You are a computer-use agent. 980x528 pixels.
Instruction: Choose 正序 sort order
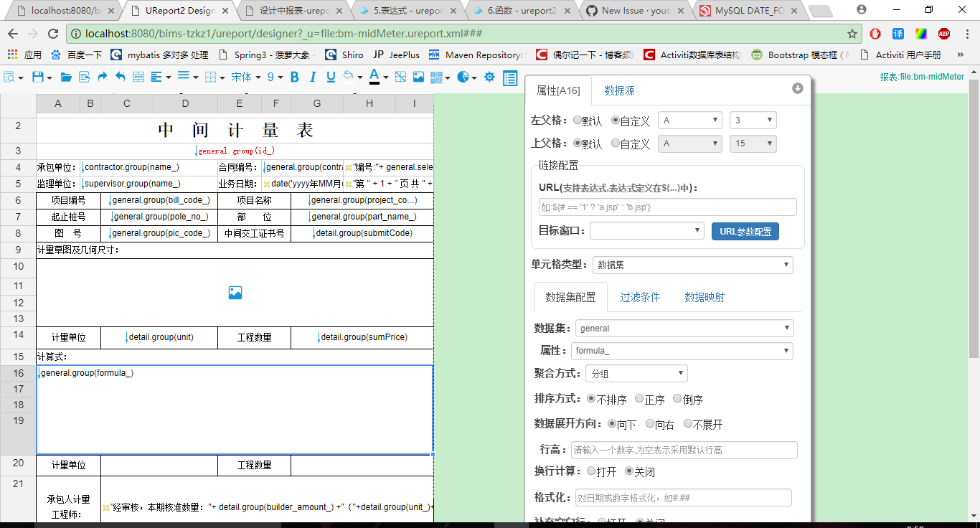pos(639,398)
